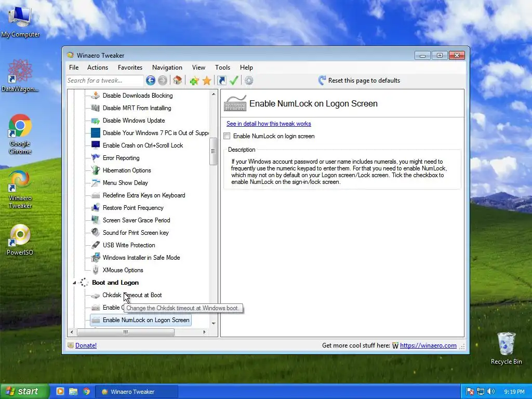Click the tree scroll up arrow
Screen dimensions: 532x399
tap(214, 94)
